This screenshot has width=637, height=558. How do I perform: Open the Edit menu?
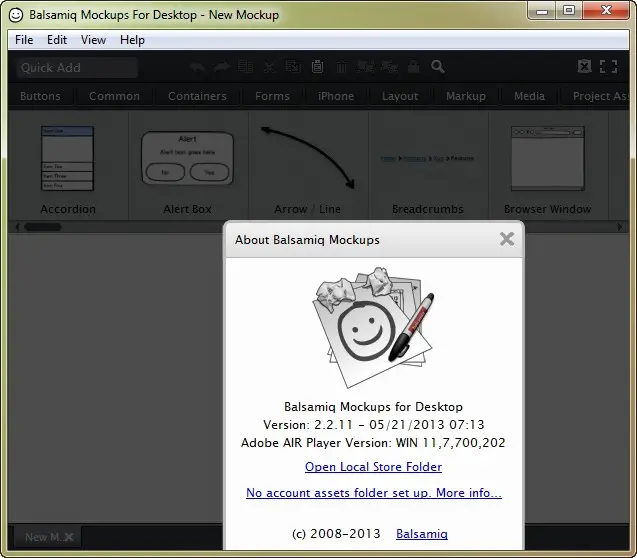(x=57, y=40)
